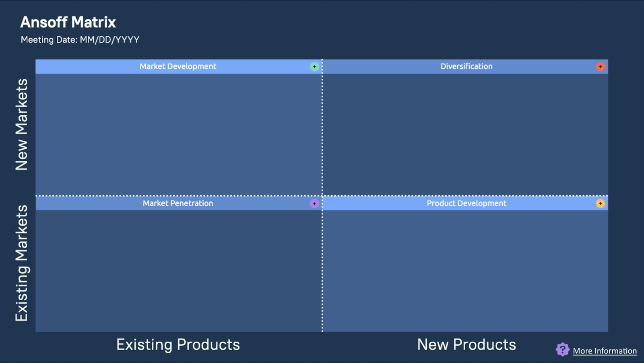Click the Existing Products axis label

point(178,345)
